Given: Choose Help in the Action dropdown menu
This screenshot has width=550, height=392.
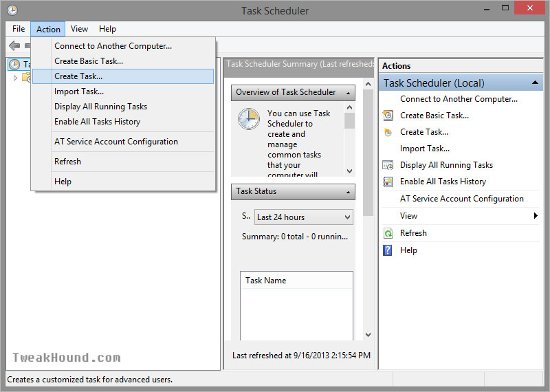Looking at the screenshot, I should (x=123, y=182).
